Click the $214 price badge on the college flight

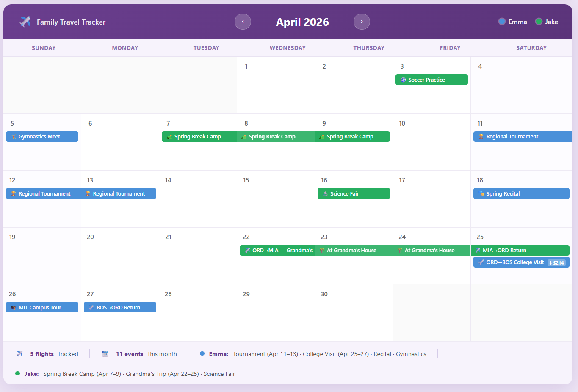coord(557,262)
